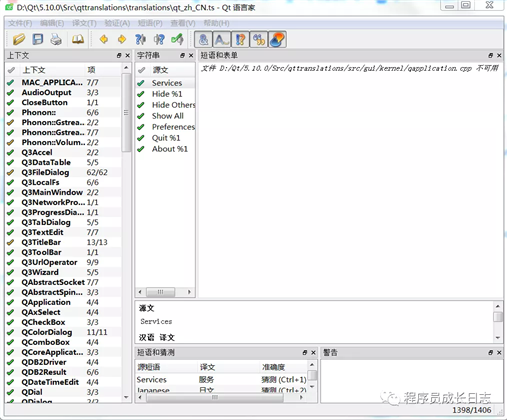Float the 字符串 strings panel
This screenshot has width=507, height=420.
click(x=182, y=56)
